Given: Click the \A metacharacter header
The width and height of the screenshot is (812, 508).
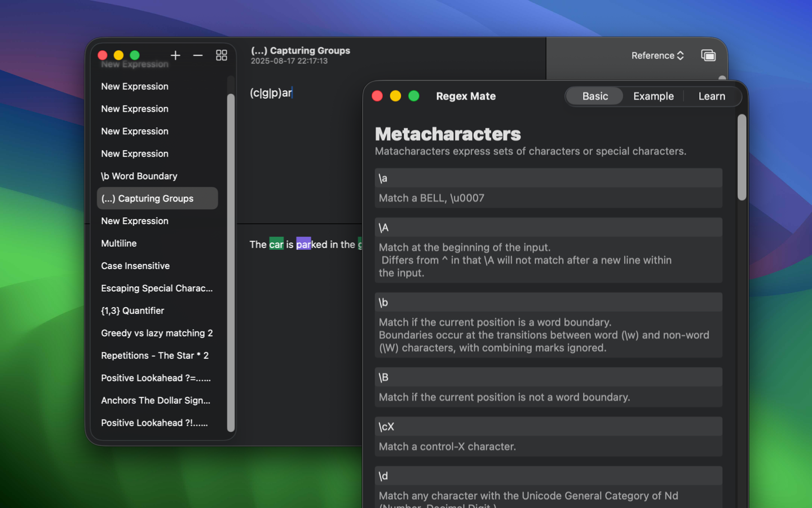Looking at the screenshot, I should [548, 227].
